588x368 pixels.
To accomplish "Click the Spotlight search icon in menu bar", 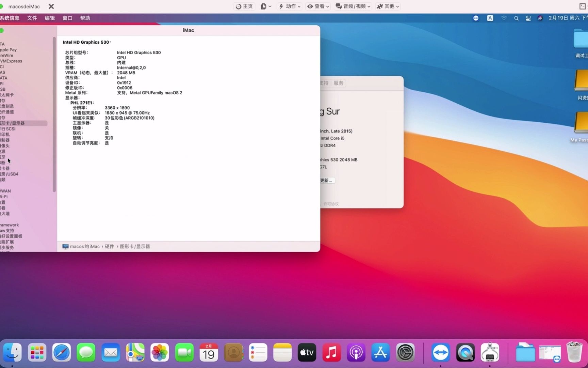I will (x=516, y=18).
